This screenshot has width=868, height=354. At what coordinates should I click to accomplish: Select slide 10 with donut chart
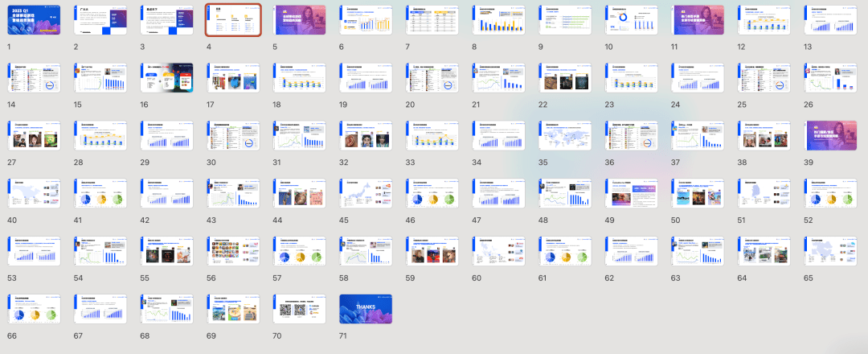click(x=632, y=20)
